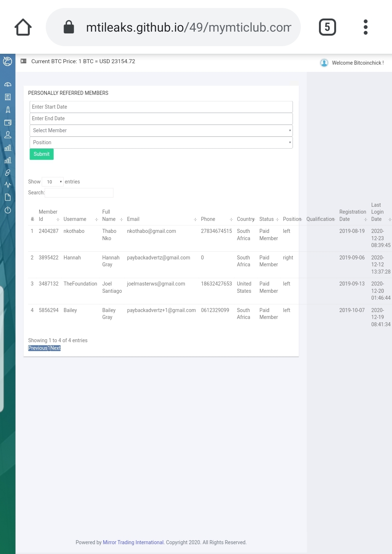Open the rocket icon in sidebar
The width and height of the screenshot is (392, 554).
(x=8, y=110)
